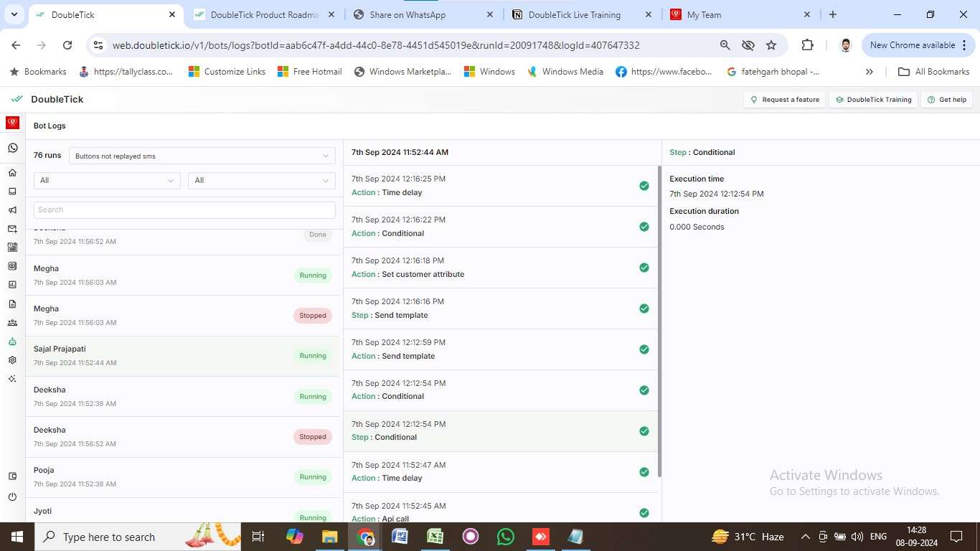Close the Share on WhatsApp tab
The height and width of the screenshot is (551, 980).
pyautogui.click(x=490, y=14)
